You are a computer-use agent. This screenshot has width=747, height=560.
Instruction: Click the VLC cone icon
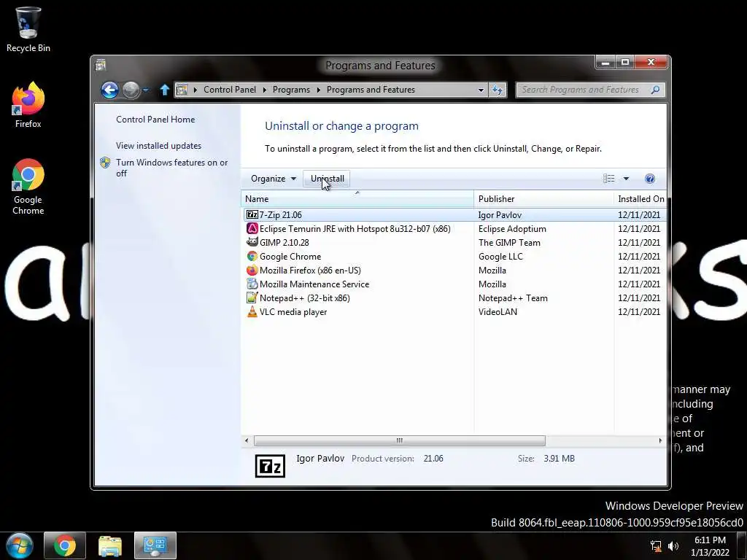pos(252,311)
